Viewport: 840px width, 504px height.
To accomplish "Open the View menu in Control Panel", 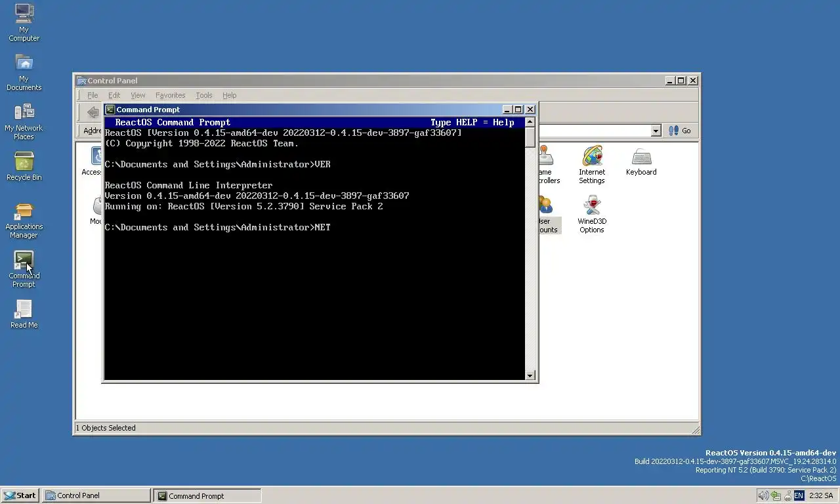I will pyautogui.click(x=138, y=95).
